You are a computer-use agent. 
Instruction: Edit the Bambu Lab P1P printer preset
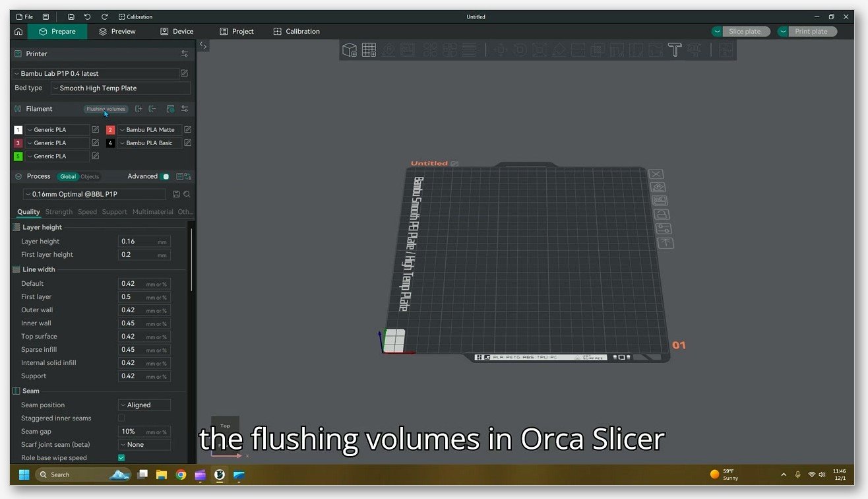click(x=184, y=73)
